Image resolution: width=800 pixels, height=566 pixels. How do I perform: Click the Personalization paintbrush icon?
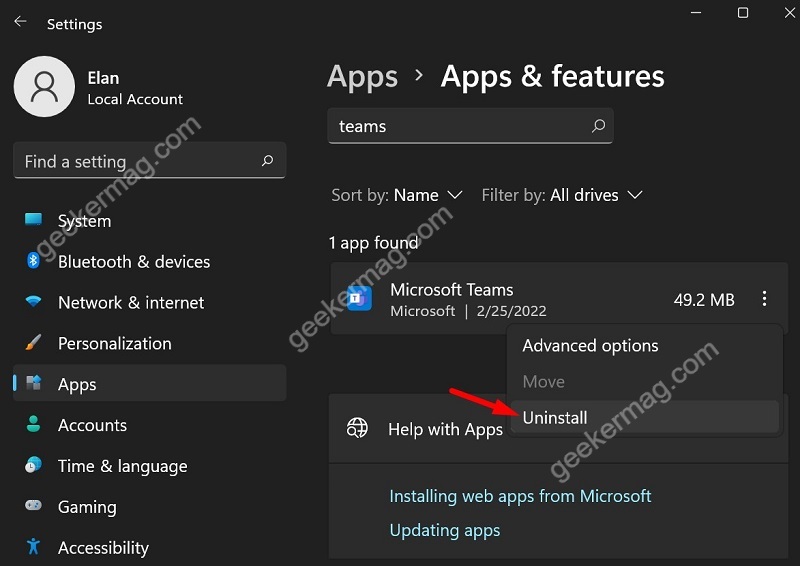point(34,342)
